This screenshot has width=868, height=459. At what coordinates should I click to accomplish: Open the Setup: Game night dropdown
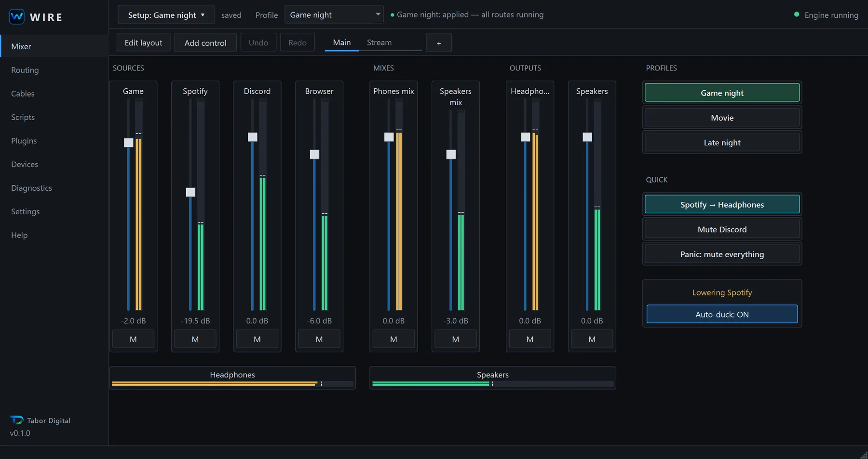(x=166, y=15)
